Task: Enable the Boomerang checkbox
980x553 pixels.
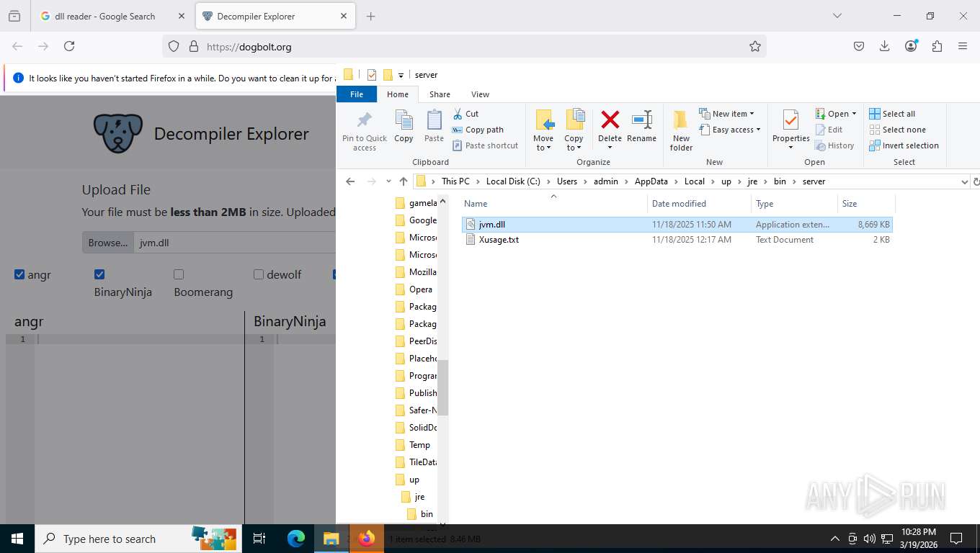Action: [179, 274]
